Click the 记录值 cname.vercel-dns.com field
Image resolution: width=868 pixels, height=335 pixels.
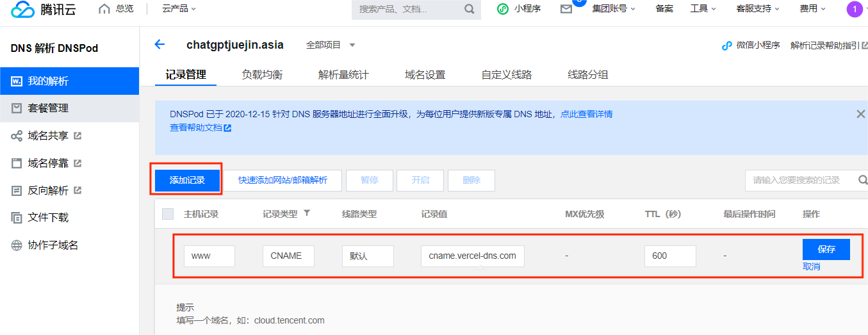point(473,256)
